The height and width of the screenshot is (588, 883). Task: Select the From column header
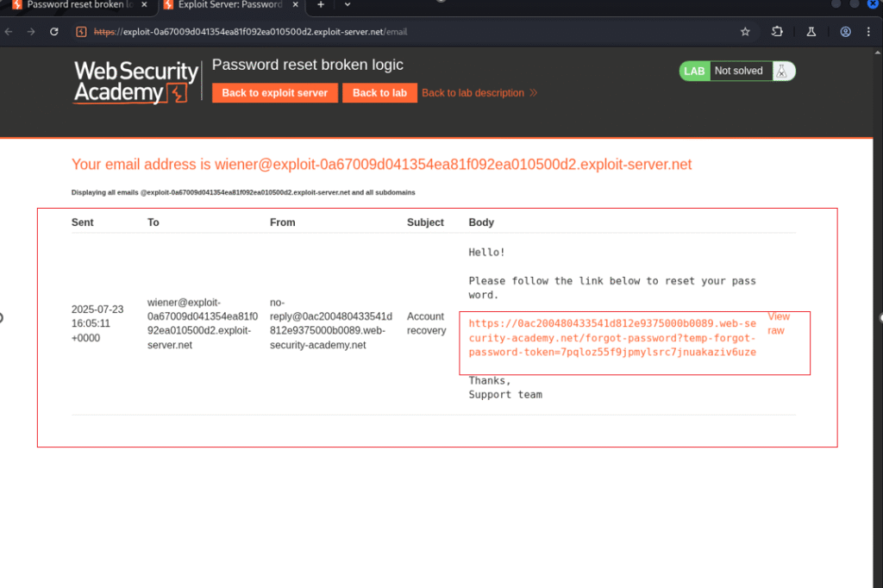click(282, 222)
